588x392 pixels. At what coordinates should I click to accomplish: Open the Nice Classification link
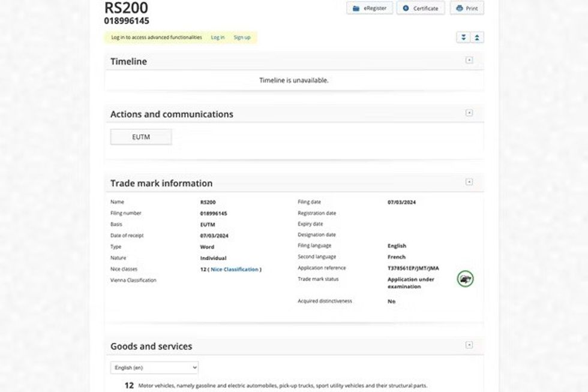coord(235,269)
